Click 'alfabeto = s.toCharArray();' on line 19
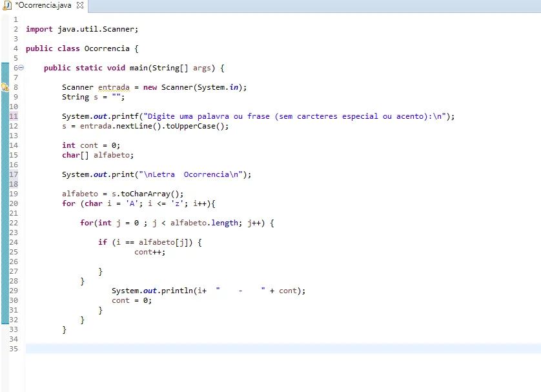Screen dimensions: 541x392 click(x=123, y=194)
